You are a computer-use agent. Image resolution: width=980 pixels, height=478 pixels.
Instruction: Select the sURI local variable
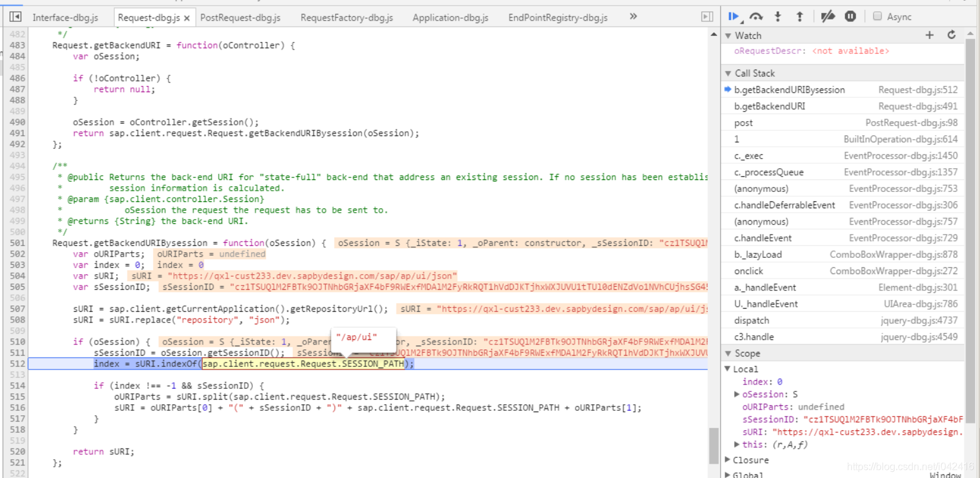pyautogui.click(x=853, y=432)
